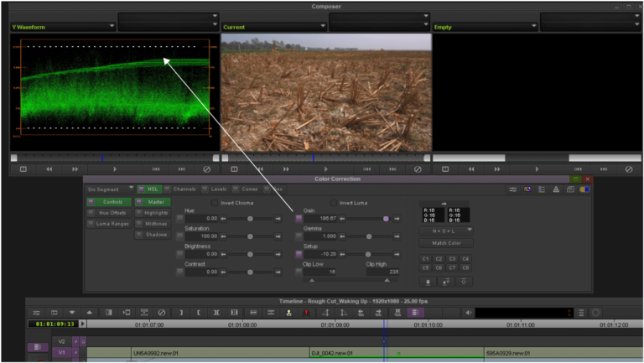
Task: Toggle the Hue enable button
Action: pyautogui.click(x=180, y=219)
